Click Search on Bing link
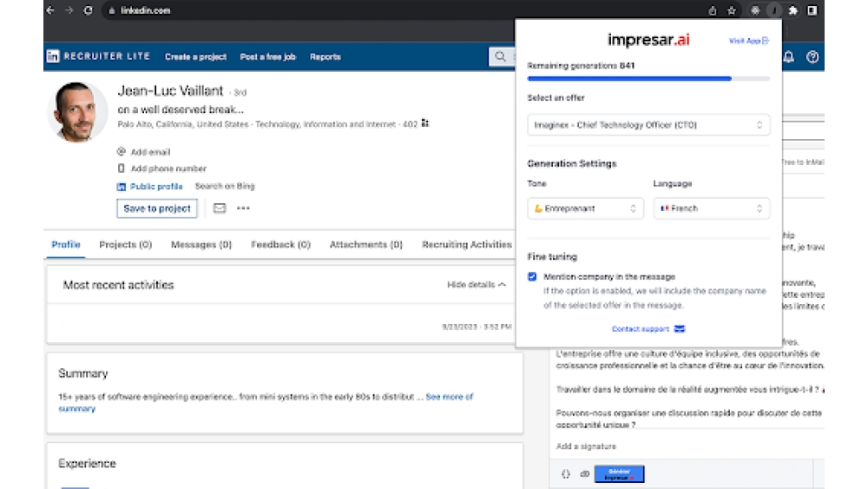The width and height of the screenshot is (868, 489). coord(225,186)
